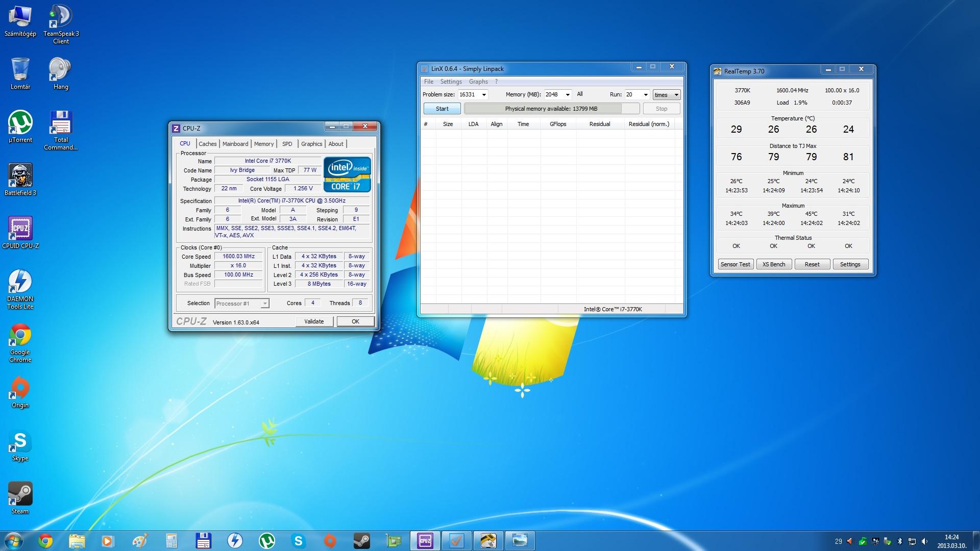Open the Számítógép desktop icon

pos(20,21)
